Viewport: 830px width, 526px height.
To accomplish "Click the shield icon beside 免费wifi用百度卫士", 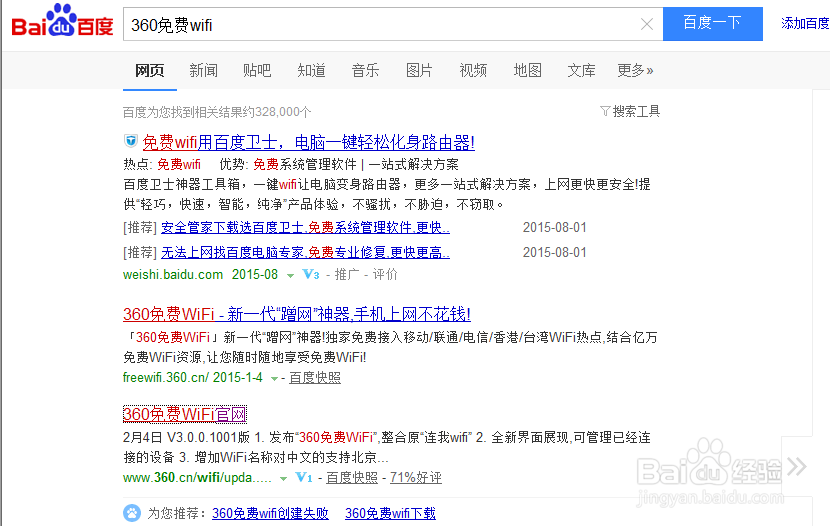I will tap(131, 141).
